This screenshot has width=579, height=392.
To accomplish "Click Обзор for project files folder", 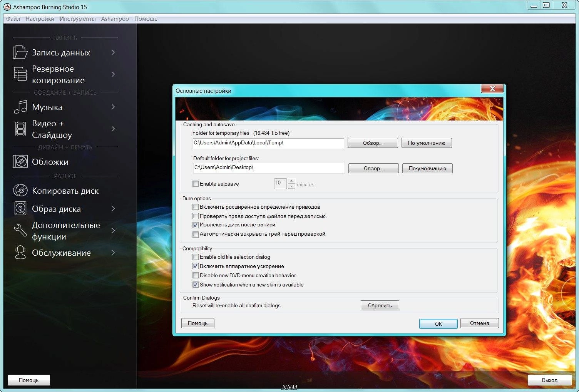I will 373,168.
